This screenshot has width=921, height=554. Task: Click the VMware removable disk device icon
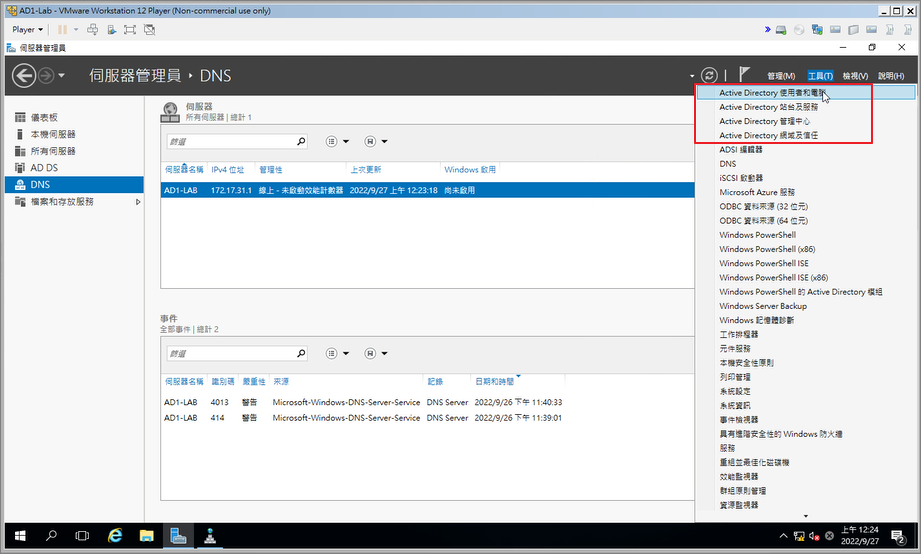tap(781, 29)
